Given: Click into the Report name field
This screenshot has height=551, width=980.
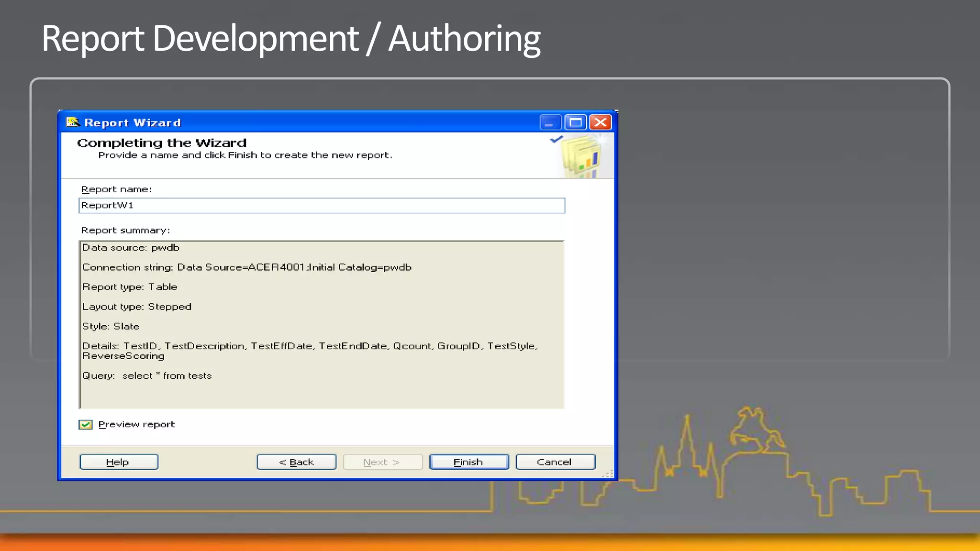Looking at the screenshot, I should point(322,206).
